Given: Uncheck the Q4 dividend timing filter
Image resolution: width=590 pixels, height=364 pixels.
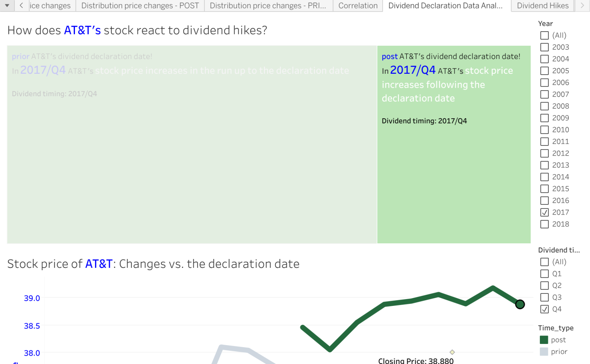Looking at the screenshot, I should click(x=544, y=309).
